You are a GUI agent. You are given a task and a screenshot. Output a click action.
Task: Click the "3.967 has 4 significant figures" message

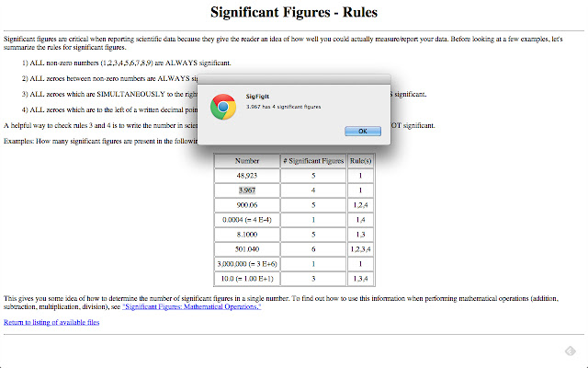[283, 107]
